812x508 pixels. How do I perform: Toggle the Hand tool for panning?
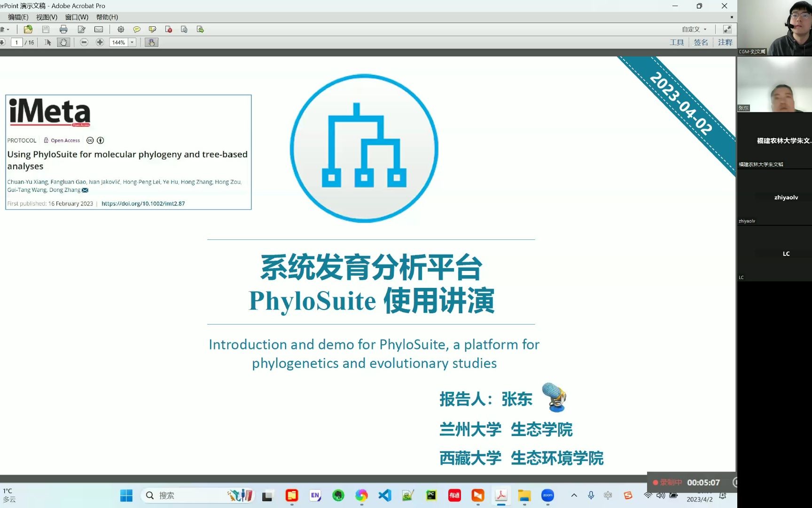coord(62,42)
